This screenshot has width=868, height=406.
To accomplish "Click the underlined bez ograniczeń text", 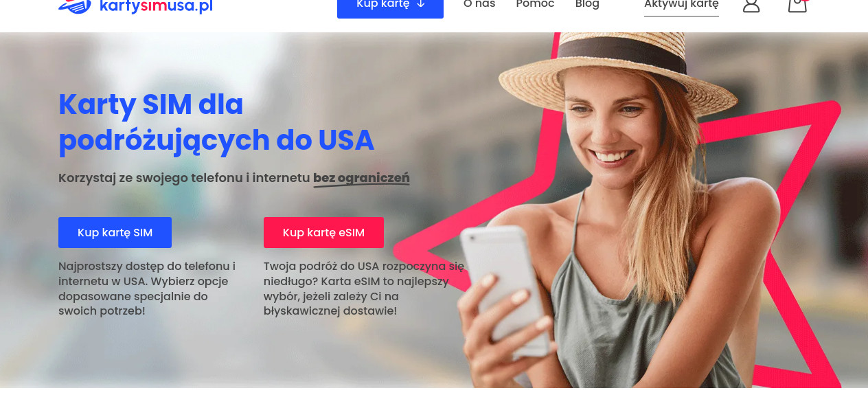I will click(361, 179).
